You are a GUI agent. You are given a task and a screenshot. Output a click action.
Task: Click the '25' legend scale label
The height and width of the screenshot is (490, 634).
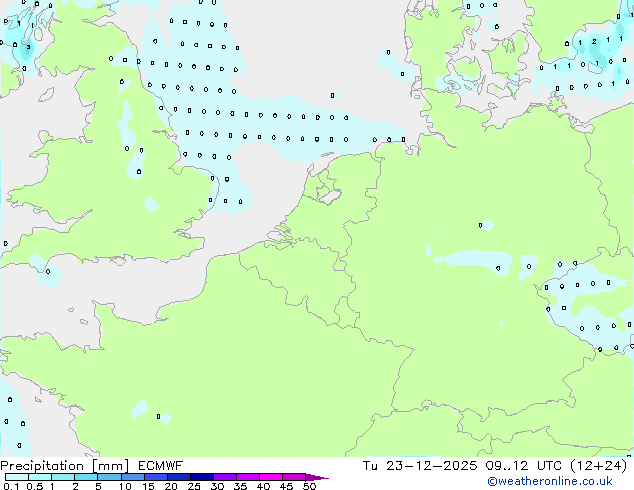pyautogui.click(x=194, y=486)
